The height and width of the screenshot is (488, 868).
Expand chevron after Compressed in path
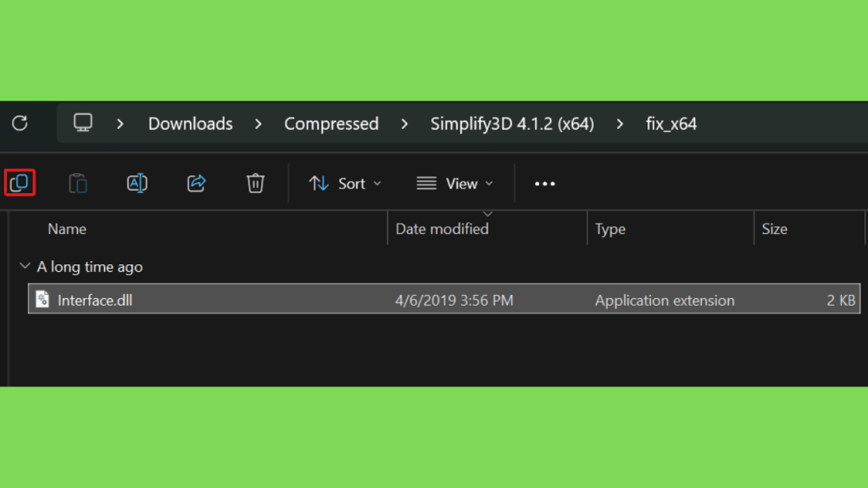404,124
